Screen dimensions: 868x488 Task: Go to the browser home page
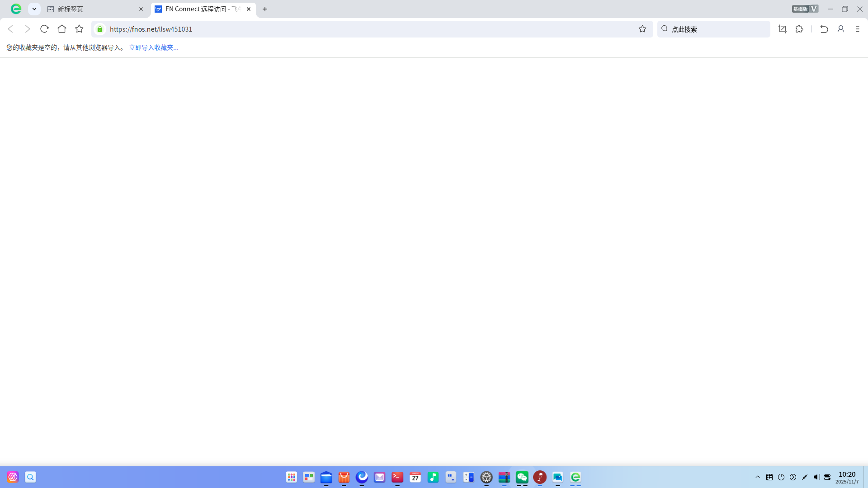tap(62, 29)
